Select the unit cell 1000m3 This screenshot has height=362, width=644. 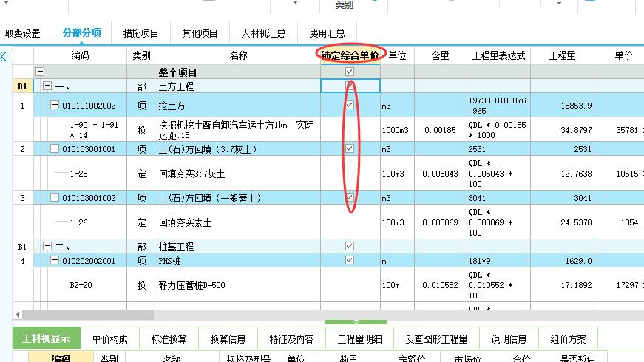coord(397,130)
